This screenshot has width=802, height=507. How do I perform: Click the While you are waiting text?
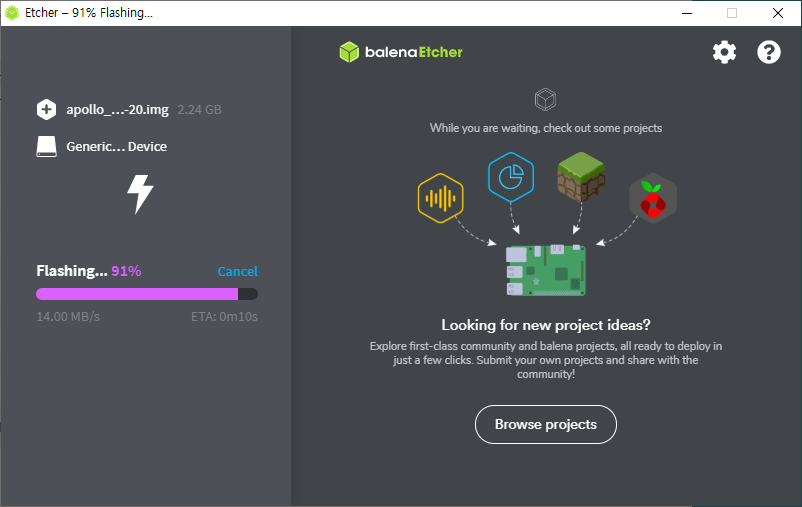coord(546,128)
